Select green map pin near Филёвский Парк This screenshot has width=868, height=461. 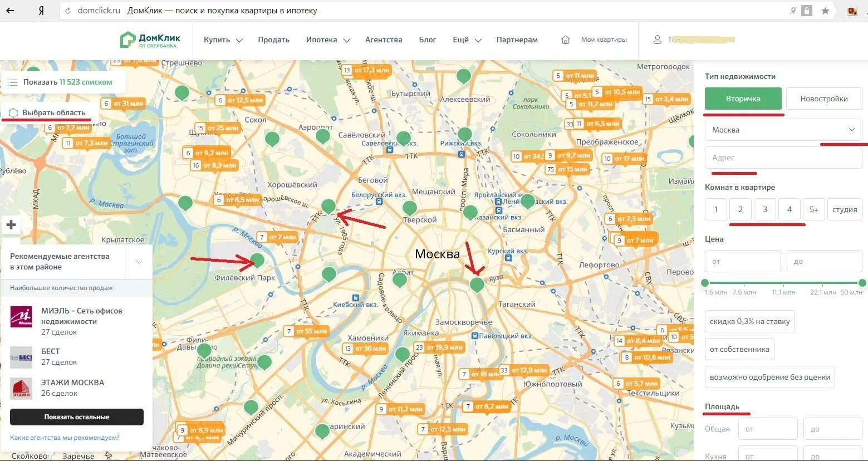click(x=257, y=261)
